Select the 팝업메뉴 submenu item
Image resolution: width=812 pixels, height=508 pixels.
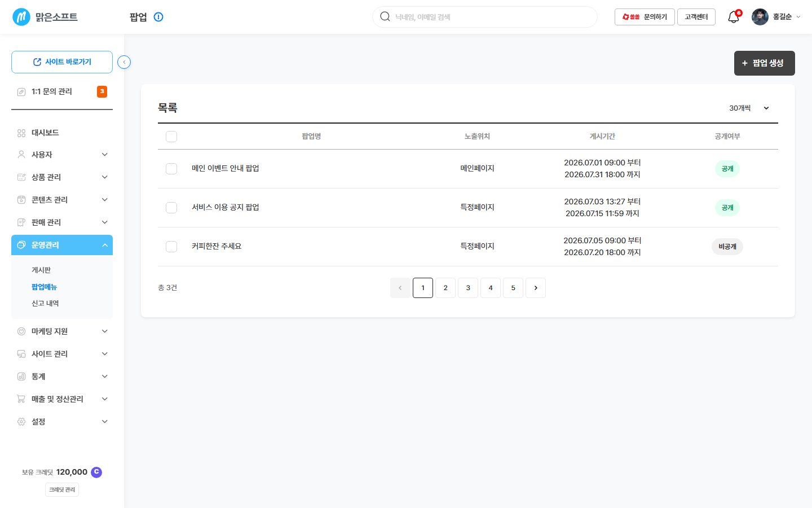[x=44, y=287]
